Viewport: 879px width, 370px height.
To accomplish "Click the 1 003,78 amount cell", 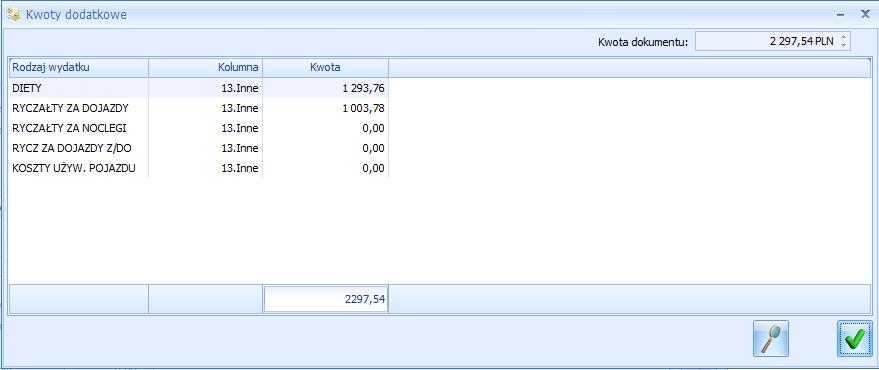I will [326, 108].
